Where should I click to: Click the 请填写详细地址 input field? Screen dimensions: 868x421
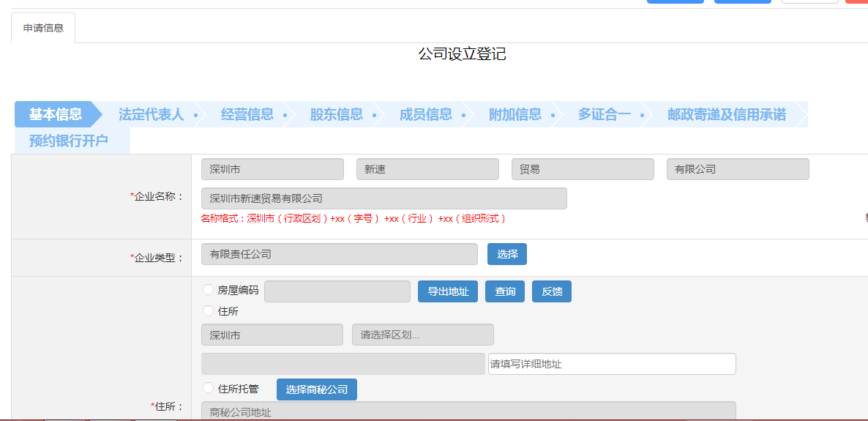click(x=611, y=364)
